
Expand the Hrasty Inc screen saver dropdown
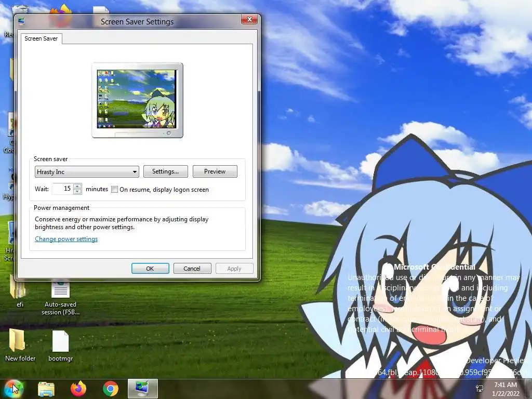click(x=87, y=171)
